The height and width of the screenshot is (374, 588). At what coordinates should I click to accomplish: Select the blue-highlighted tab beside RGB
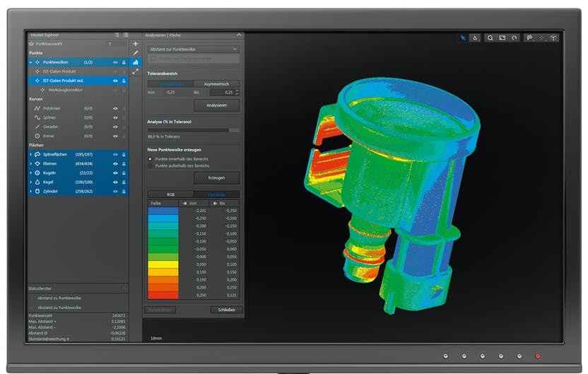216,194
